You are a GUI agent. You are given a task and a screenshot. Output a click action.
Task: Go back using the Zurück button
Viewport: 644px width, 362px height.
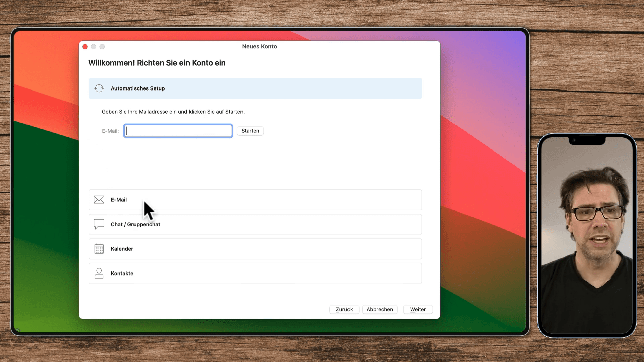pos(344,309)
